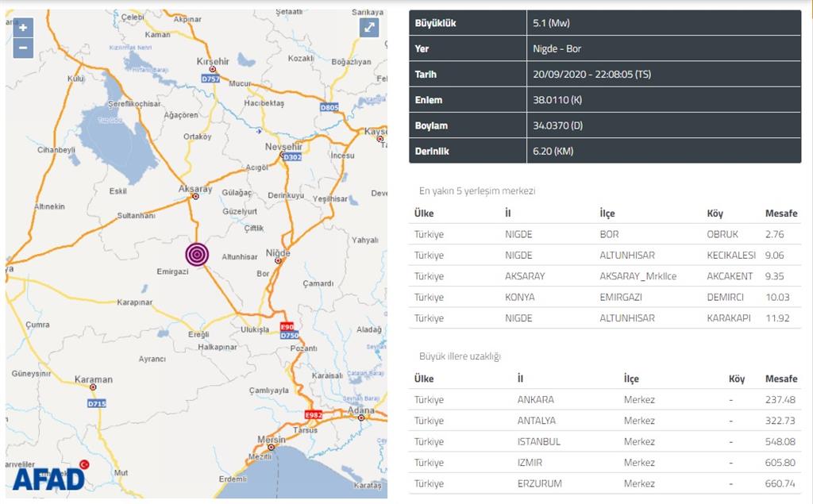Click the Karapınar label on the map
This screenshot has height=504, width=813.
(x=135, y=302)
